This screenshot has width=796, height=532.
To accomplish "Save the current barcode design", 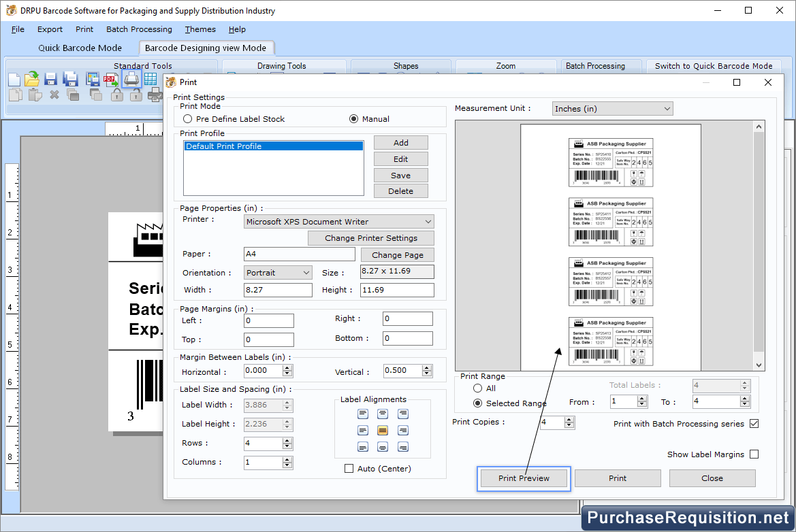I will pos(50,79).
